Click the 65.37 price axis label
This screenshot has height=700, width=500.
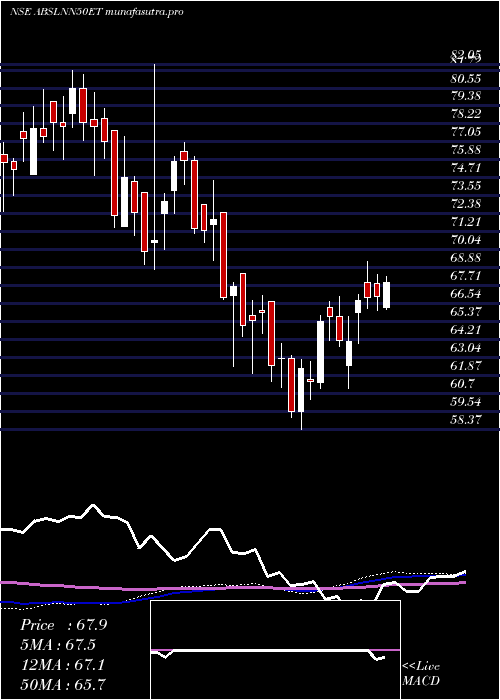click(x=466, y=312)
